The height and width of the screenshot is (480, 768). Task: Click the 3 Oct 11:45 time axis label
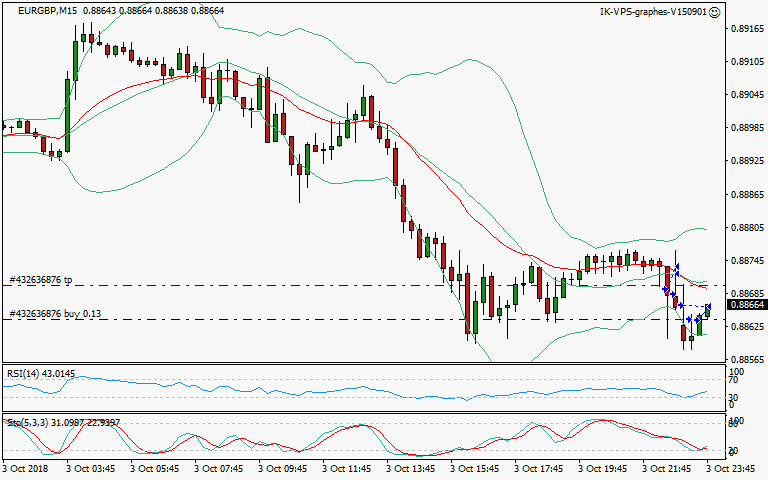tap(347, 467)
